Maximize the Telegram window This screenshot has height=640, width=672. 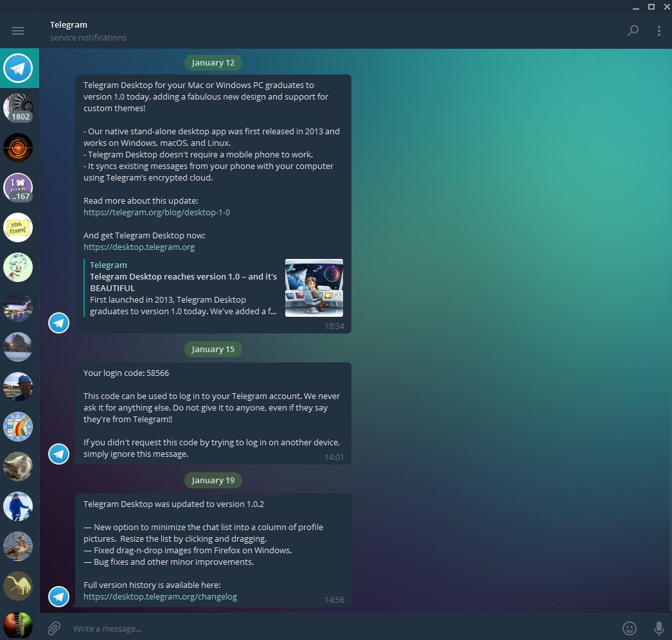click(651, 6)
